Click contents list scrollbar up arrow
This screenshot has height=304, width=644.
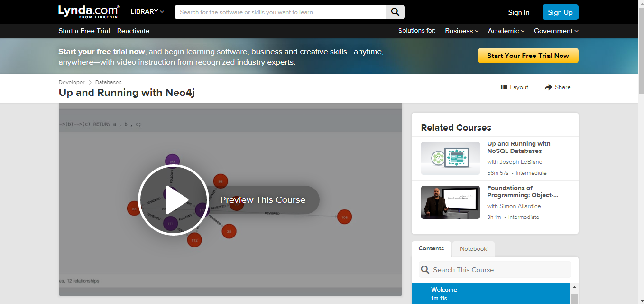coord(574,287)
